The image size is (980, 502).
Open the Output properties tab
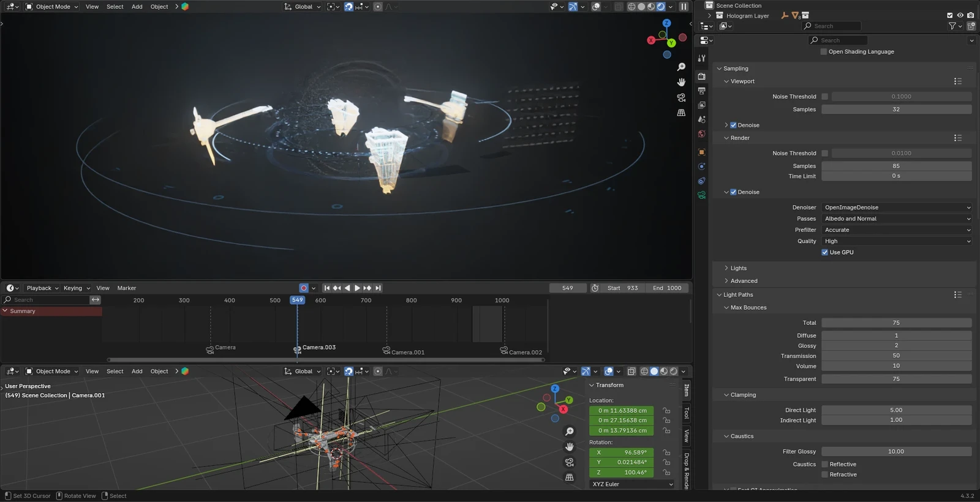pyautogui.click(x=702, y=91)
